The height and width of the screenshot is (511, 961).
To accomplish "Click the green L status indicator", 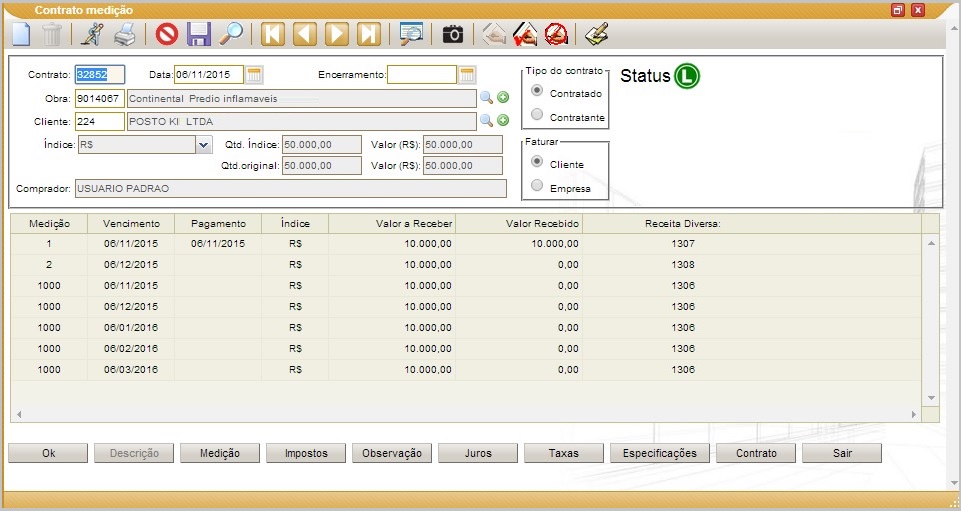I will 687,76.
